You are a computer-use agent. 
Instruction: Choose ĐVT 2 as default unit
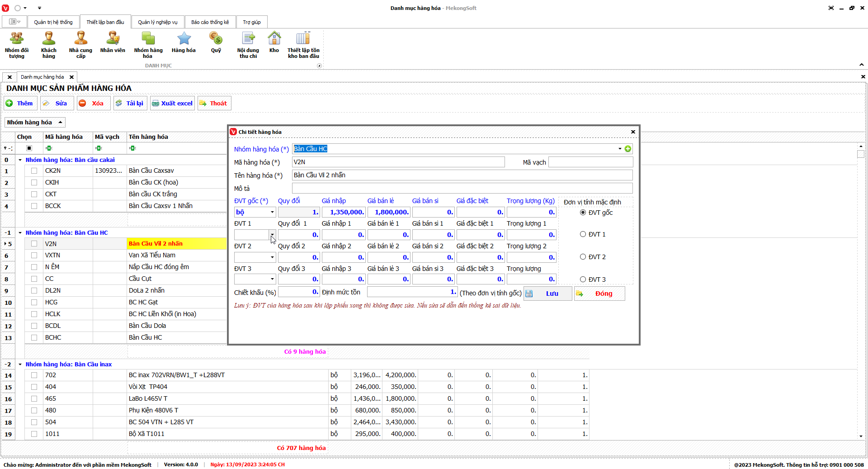(x=583, y=257)
